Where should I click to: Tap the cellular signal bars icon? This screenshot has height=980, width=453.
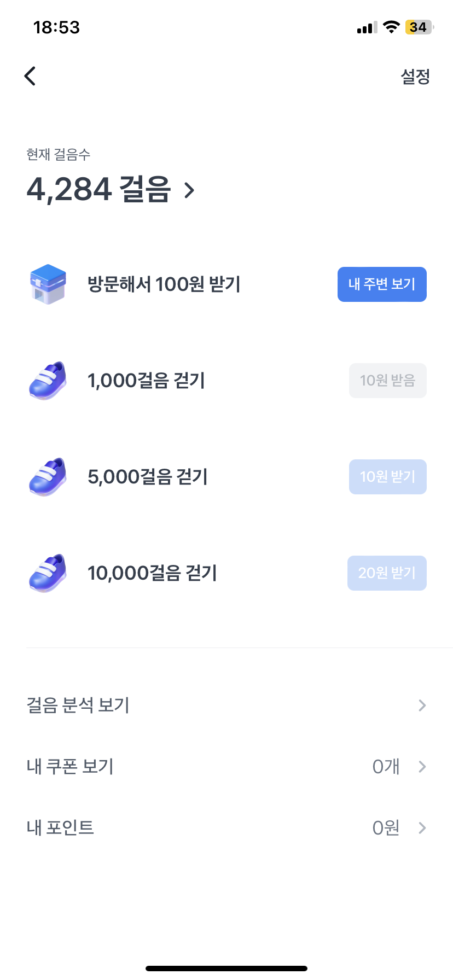[x=367, y=27]
